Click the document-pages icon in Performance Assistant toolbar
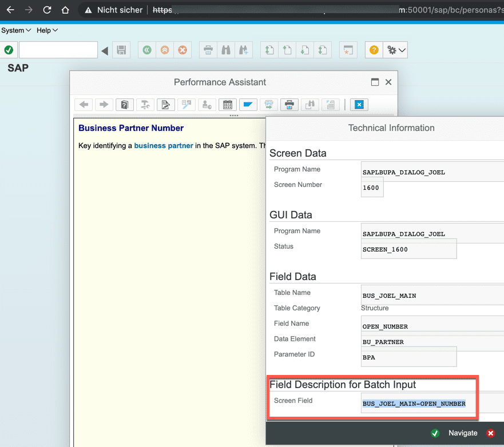Viewport: 504px width, 447px height. 331,105
